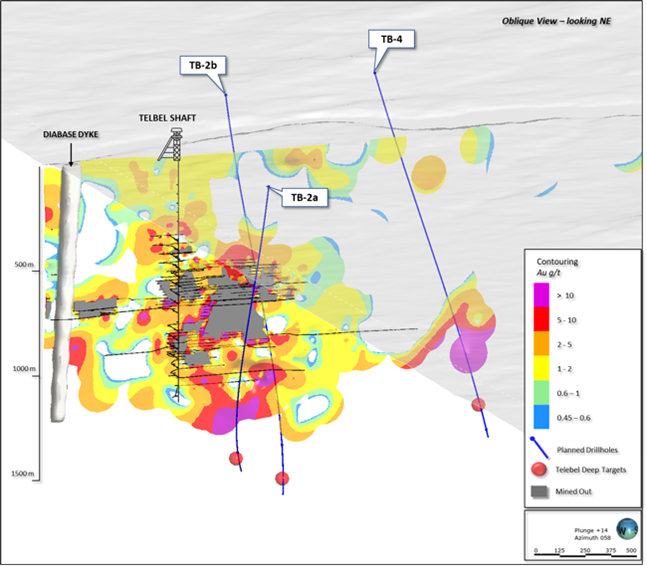Click the purple >10 g/t legend swatch
This screenshot has width=647, height=566.
click(541, 295)
